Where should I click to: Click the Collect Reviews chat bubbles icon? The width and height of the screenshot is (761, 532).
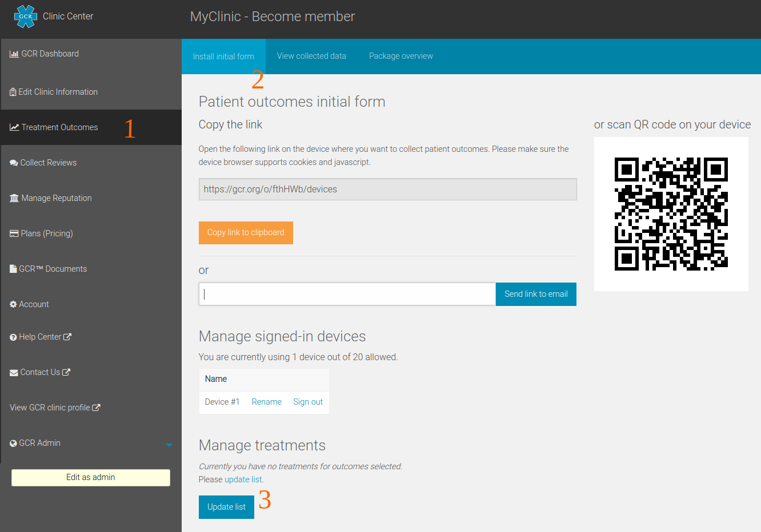[14, 163]
